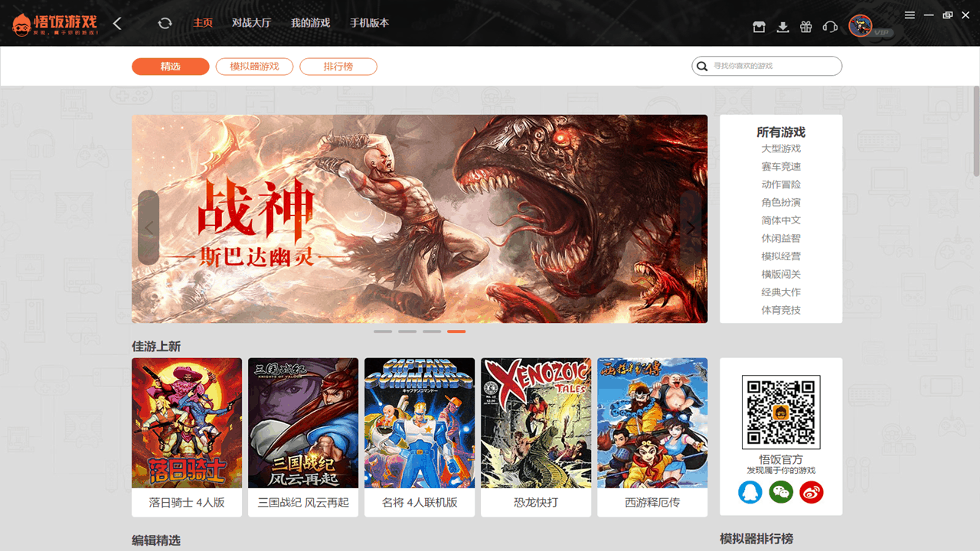The width and height of the screenshot is (980, 551).
Task: Open the 休闲益智 category
Action: pyautogui.click(x=781, y=239)
